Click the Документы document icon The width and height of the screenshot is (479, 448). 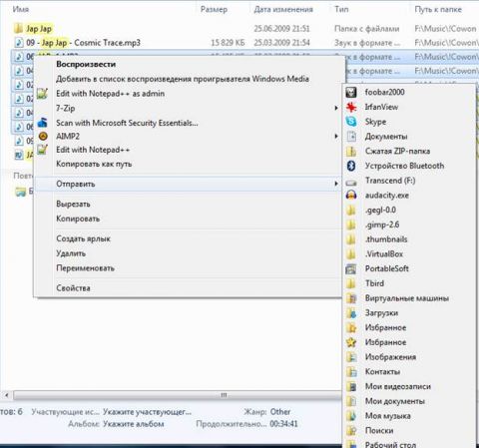coord(351,137)
